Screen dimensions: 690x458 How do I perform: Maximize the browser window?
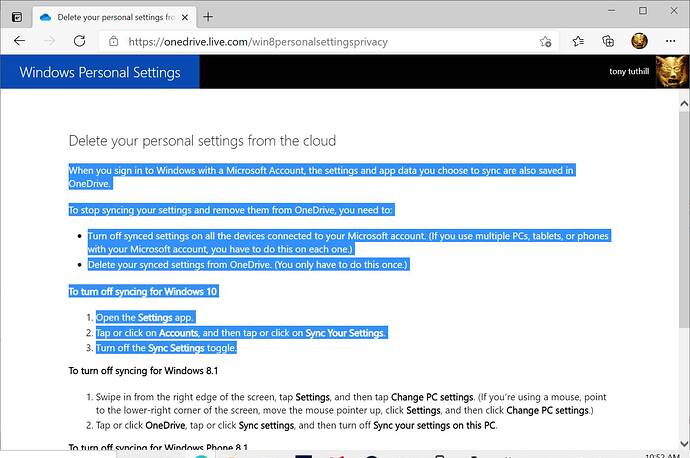coord(643,11)
